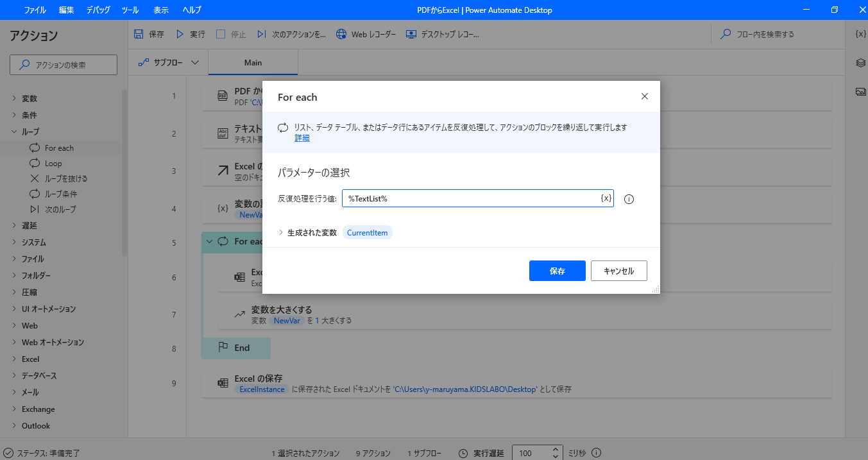Viewport: 868px width, 460px height.
Task: Collapse the ループ category
Action: click(14, 132)
